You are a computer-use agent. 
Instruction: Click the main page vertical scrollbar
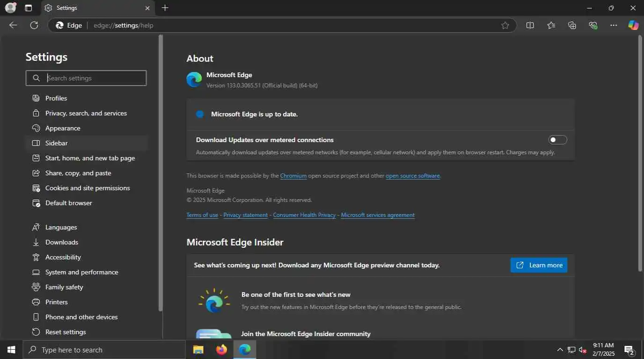pos(640,153)
